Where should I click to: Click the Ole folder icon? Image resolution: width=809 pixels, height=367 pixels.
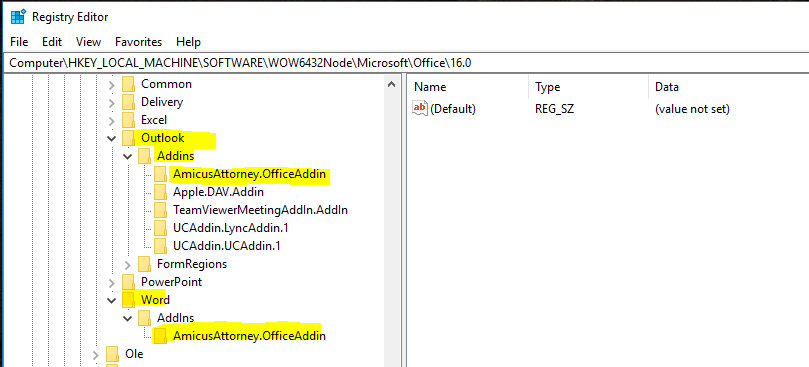pos(112,354)
